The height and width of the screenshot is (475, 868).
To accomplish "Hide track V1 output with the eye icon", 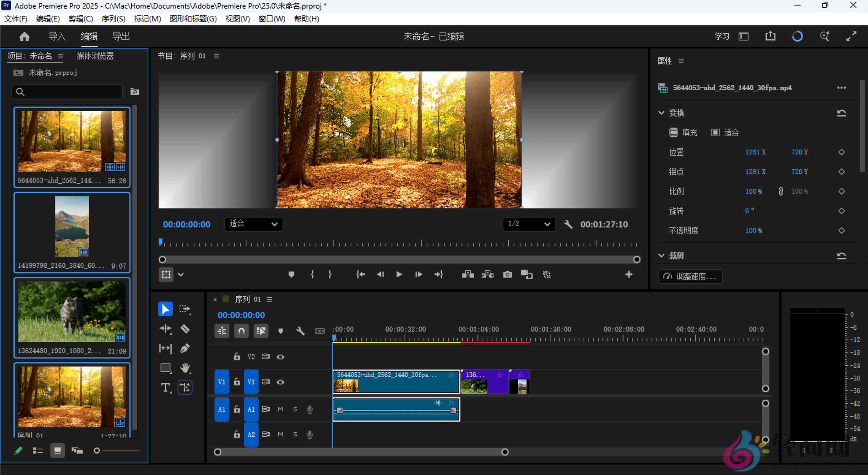I will point(281,382).
